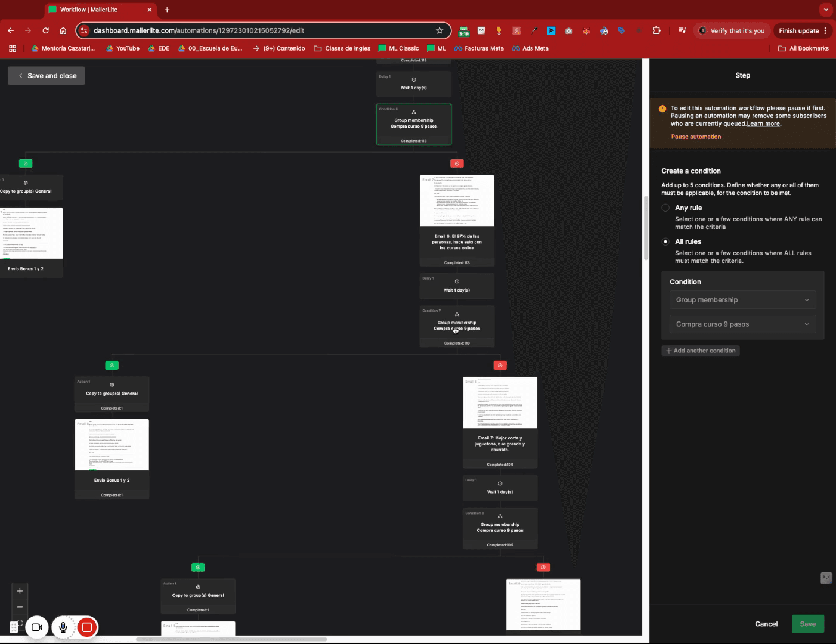Select Action 1 Copy to group(s) General completed:1 node
836x644 pixels.
[x=112, y=394]
